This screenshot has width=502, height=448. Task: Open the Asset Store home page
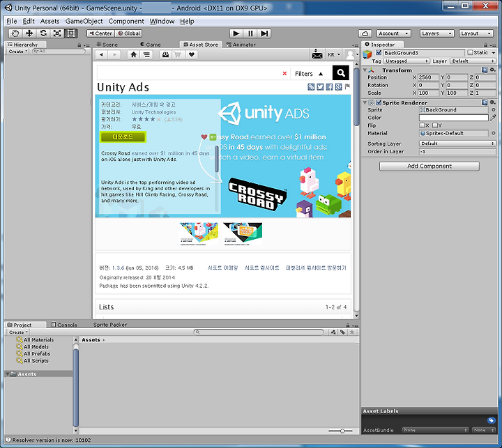click(x=133, y=55)
